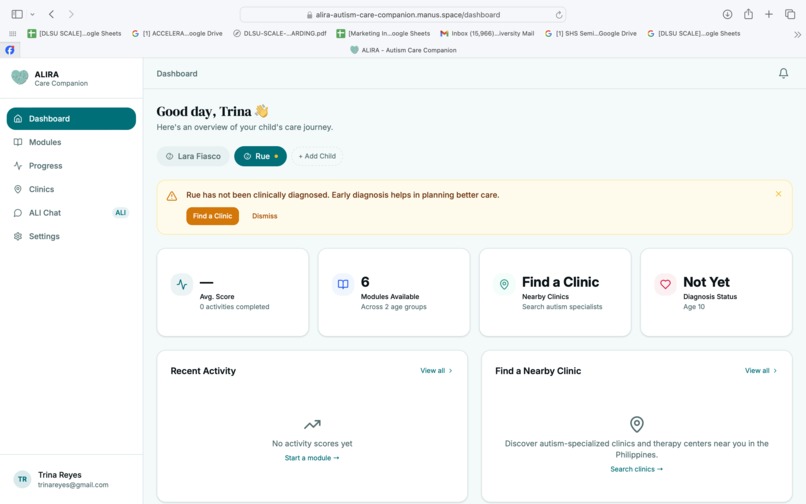Click the Diagnosis Status heart icon
806x504 pixels.
(665, 284)
